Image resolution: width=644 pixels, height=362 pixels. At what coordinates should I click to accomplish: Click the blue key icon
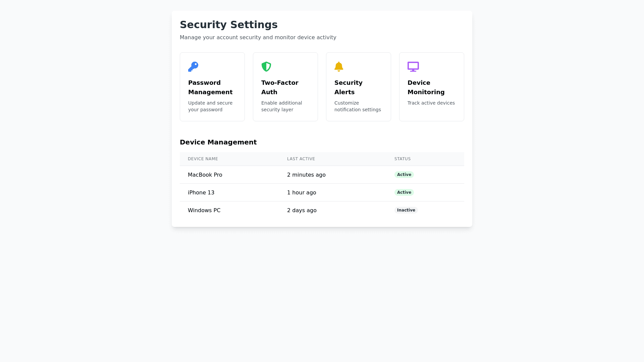coord(193,67)
